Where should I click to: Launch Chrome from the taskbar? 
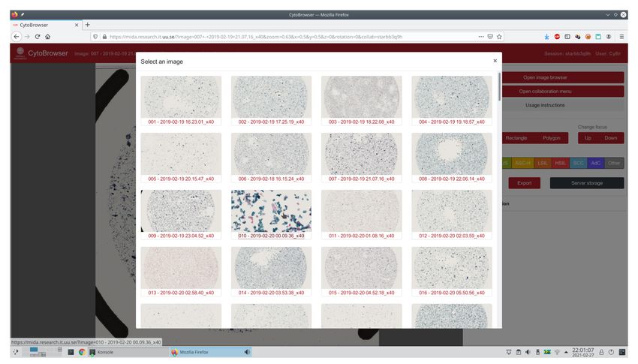pos(82,352)
